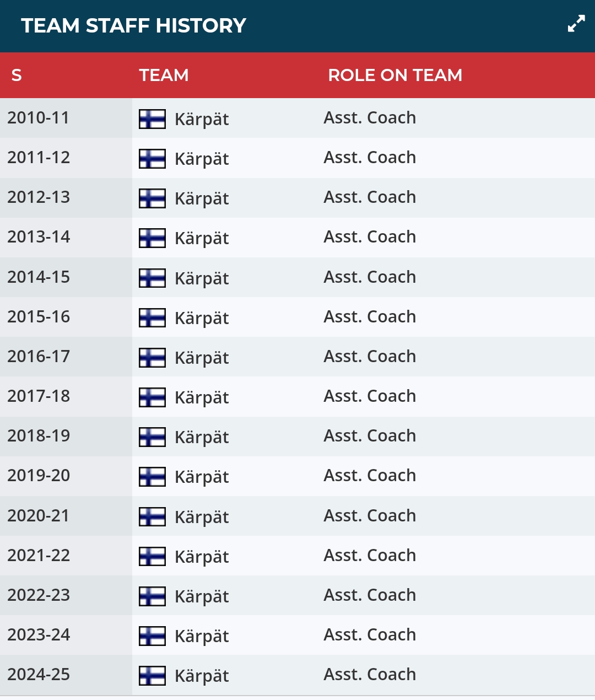Open the Kärpät team link for 2020-21
595x700 pixels.
pos(202,517)
